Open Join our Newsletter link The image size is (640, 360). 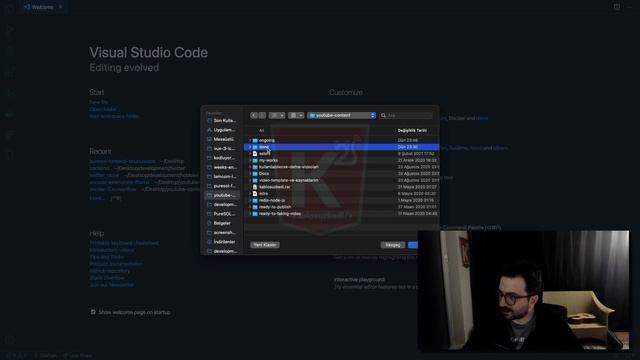[x=111, y=284]
